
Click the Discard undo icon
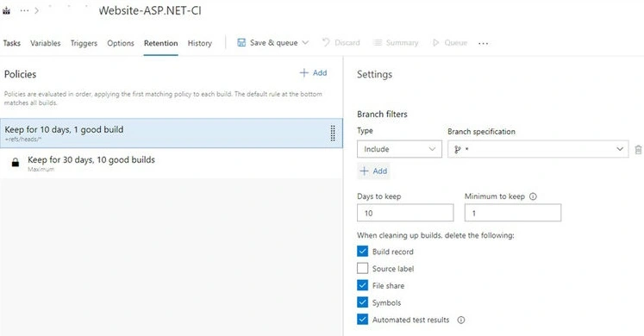coord(326,42)
